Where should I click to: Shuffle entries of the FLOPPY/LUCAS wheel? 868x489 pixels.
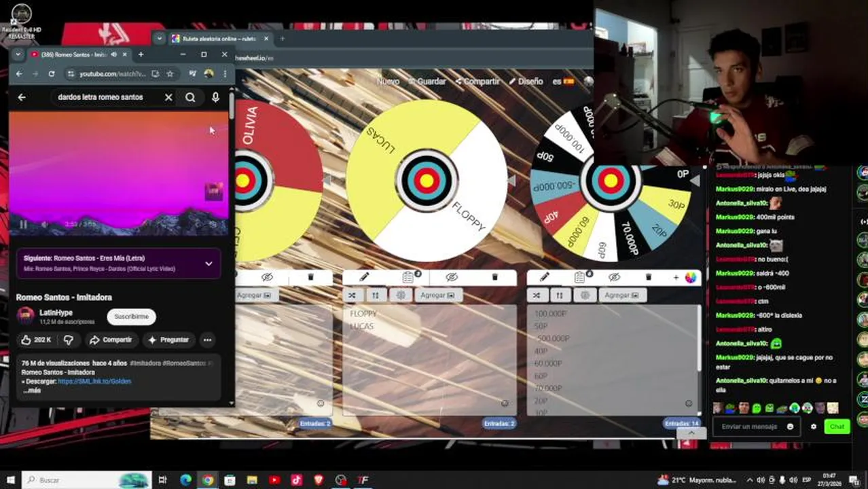click(x=352, y=295)
